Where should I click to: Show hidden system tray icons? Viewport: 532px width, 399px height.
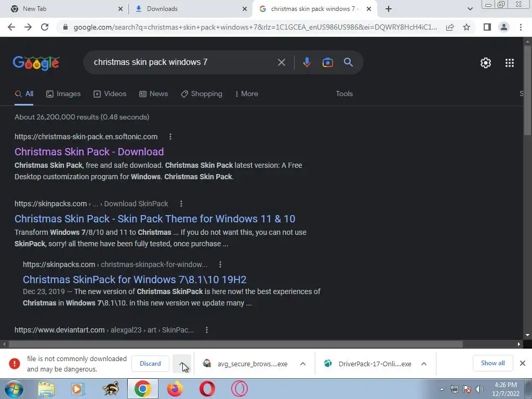point(442,389)
